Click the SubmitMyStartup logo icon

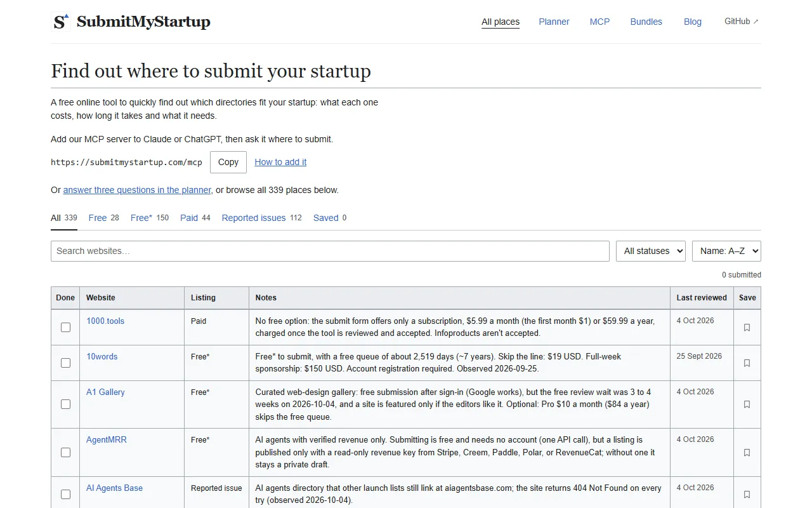coord(60,22)
